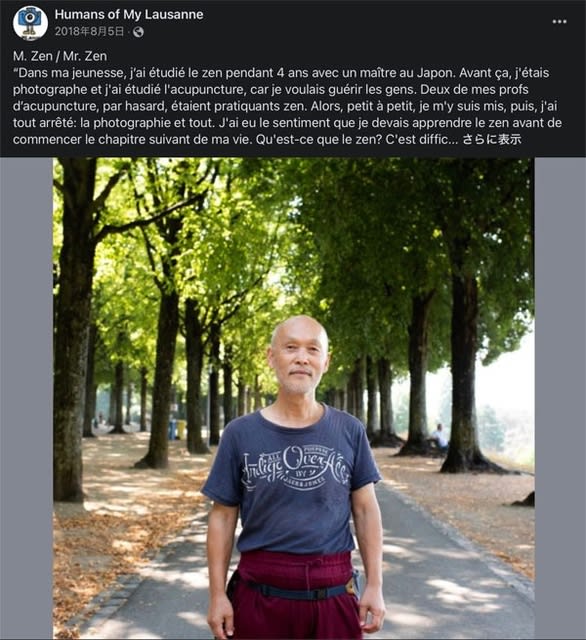Expand post text with さらに表示
Viewport: 586px width, 640px height.
492,139
